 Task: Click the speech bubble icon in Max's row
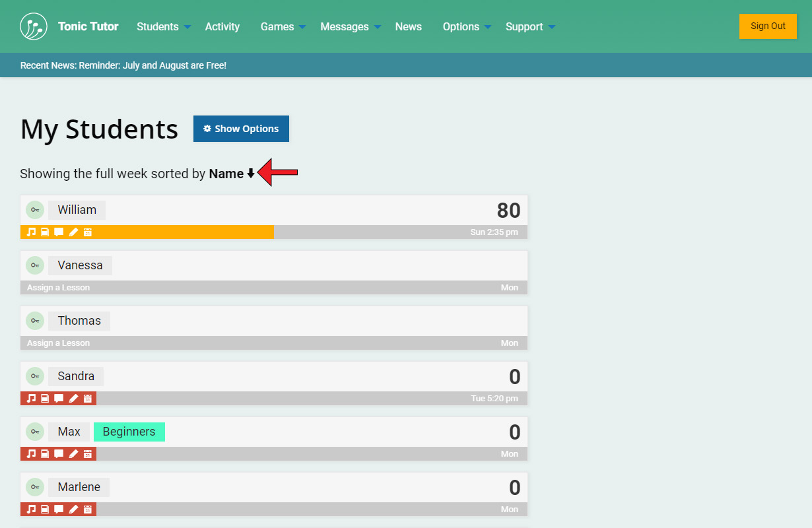(x=59, y=454)
